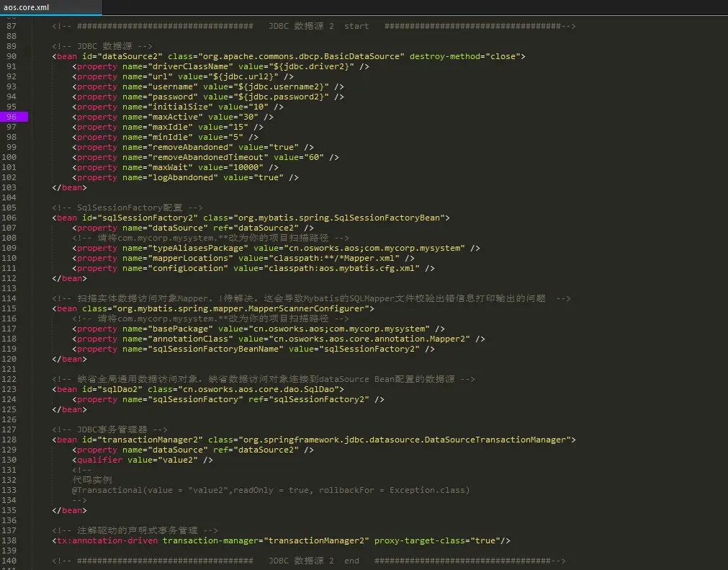Click line number 90 in the gutter
Image resolution: width=728 pixels, height=570 pixels.
(x=12, y=56)
